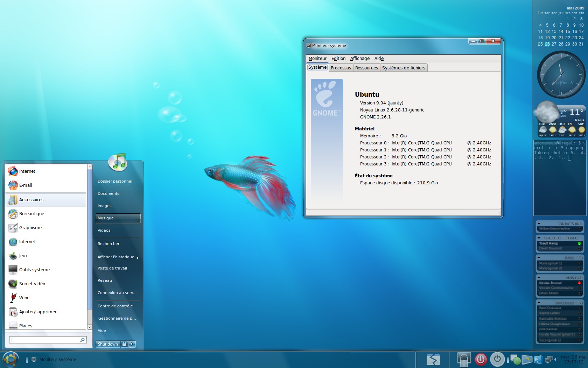Open the Edition menu
Viewport: 588px width, 368px height.
coord(338,59)
